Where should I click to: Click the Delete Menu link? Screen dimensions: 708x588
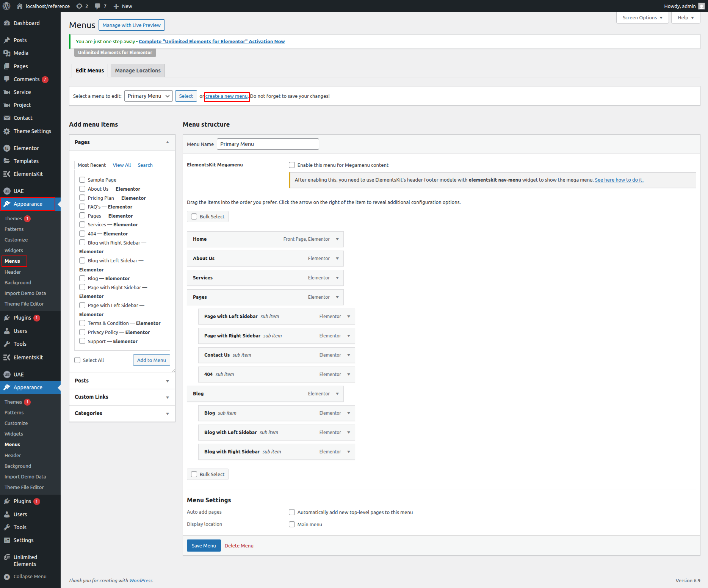(239, 546)
